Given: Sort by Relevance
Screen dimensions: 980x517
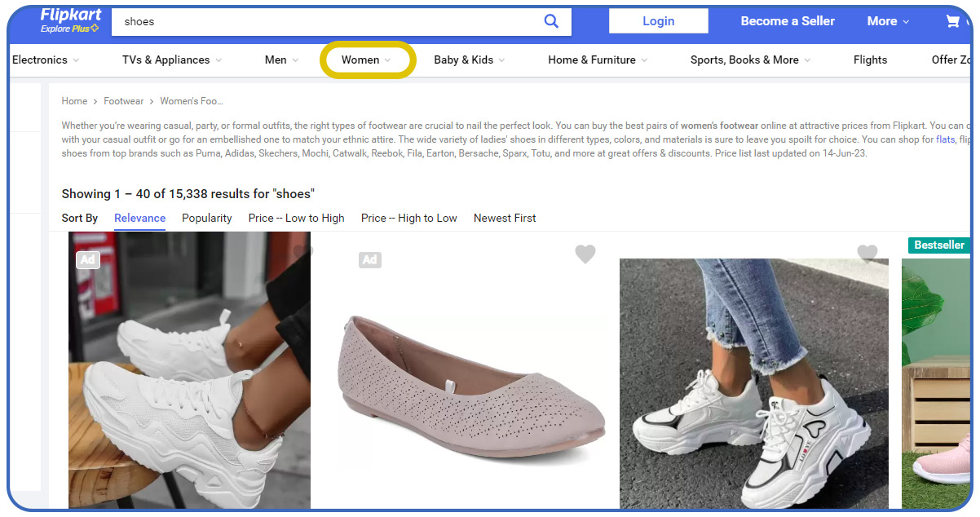Looking at the screenshot, I should (x=139, y=218).
